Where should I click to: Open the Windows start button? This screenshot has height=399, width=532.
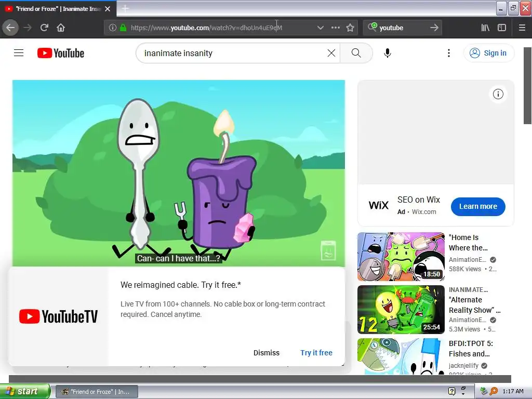click(x=25, y=391)
